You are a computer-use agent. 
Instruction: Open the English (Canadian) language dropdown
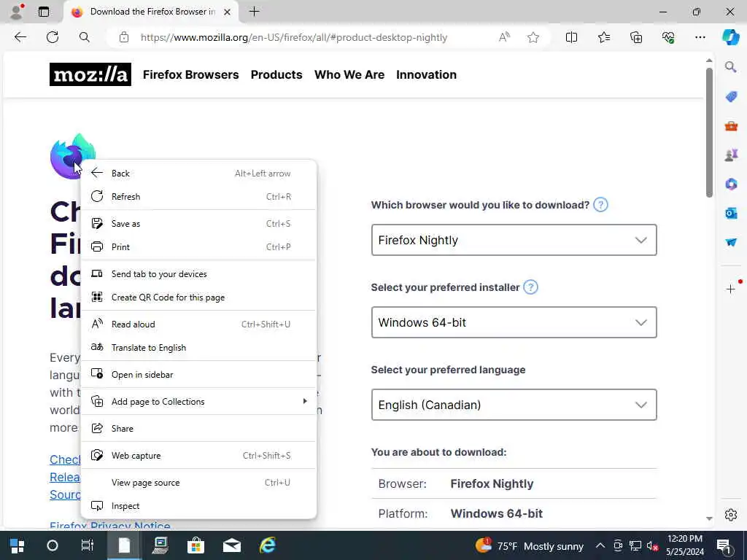pyautogui.click(x=514, y=405)
